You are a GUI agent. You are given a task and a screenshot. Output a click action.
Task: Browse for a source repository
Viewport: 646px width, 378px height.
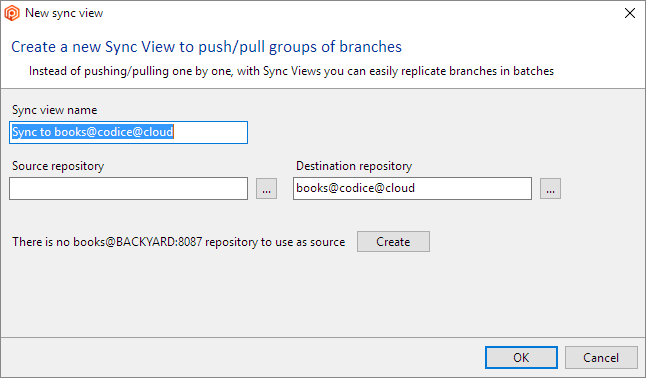point(266,189)
